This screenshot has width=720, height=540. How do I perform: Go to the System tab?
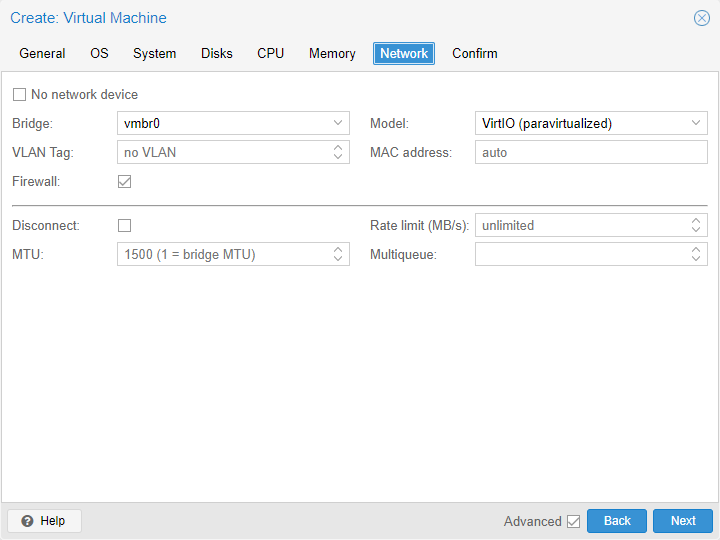[x=154, y=54]
